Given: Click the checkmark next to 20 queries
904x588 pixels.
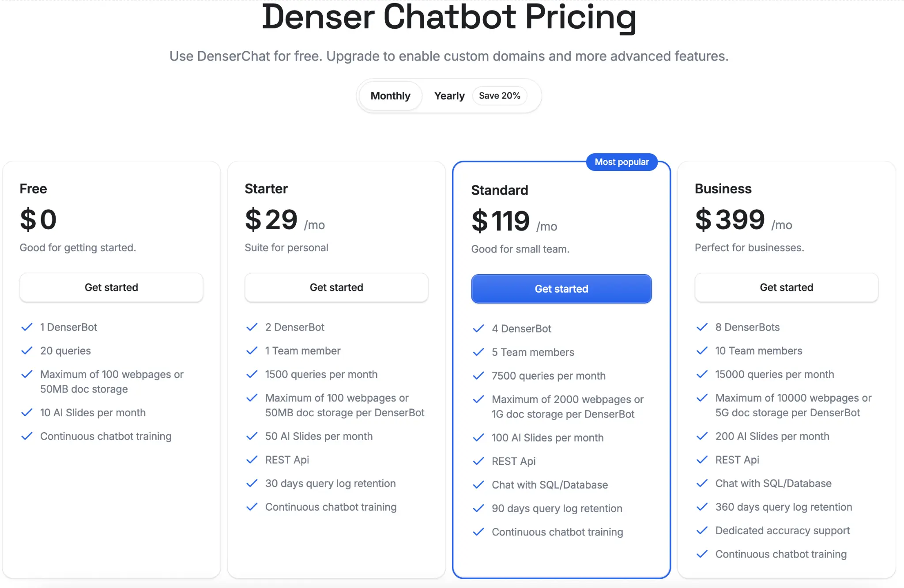Looking at the screenshot, I should point(26,351).
